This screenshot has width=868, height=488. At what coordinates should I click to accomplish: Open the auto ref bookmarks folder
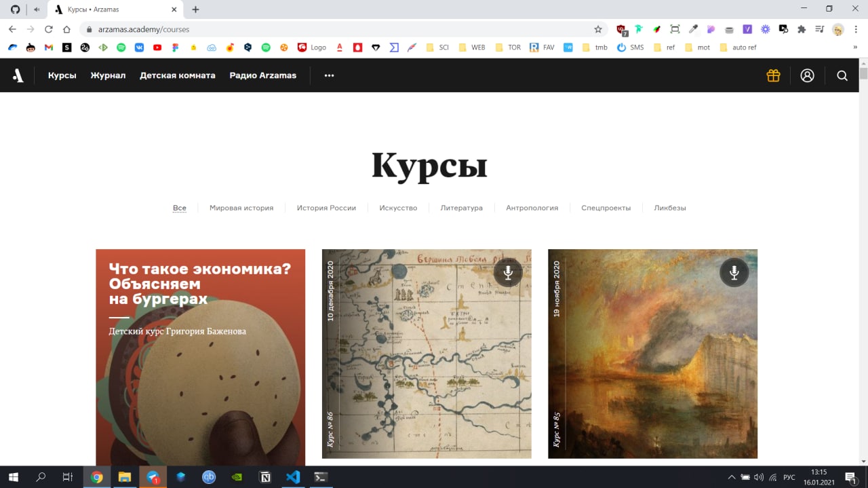click(x=738, y=48)
